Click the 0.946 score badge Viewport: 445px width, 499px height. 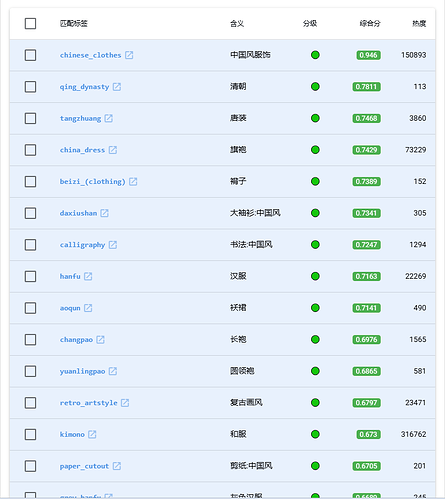(368, 55)
